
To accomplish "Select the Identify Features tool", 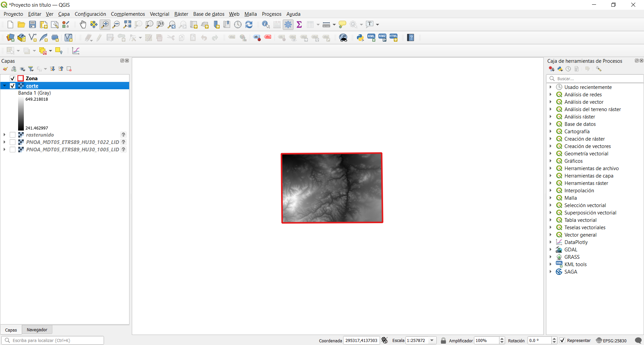I will point(266,24).
